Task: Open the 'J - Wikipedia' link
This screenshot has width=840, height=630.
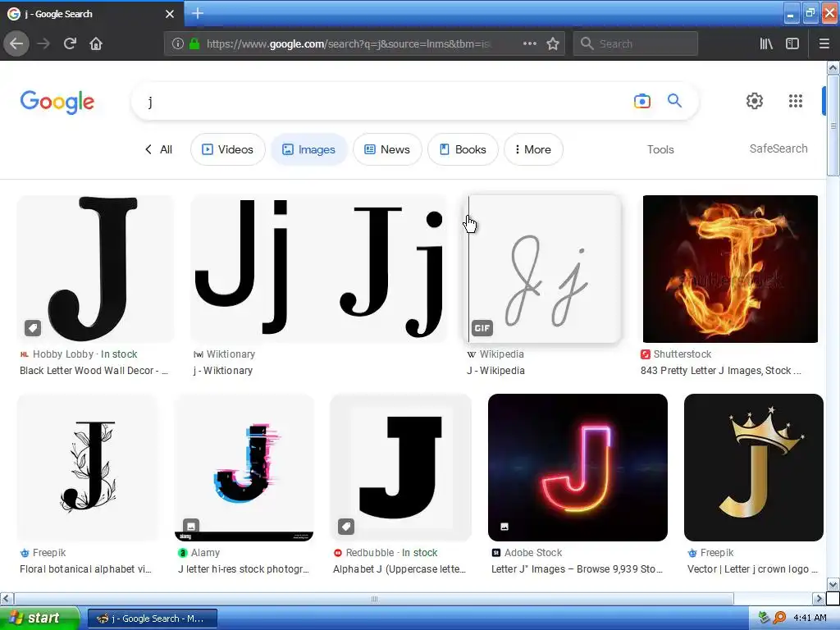Action: pos(495,371)
